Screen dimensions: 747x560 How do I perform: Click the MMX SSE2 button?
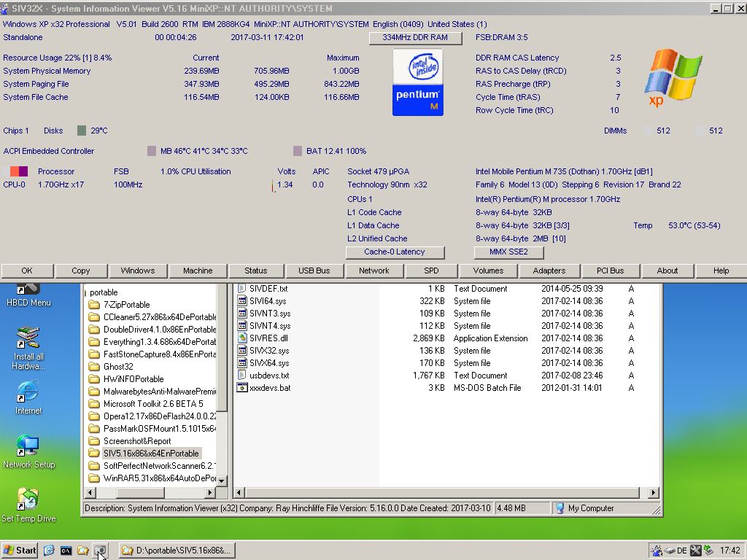coord(508,252)
